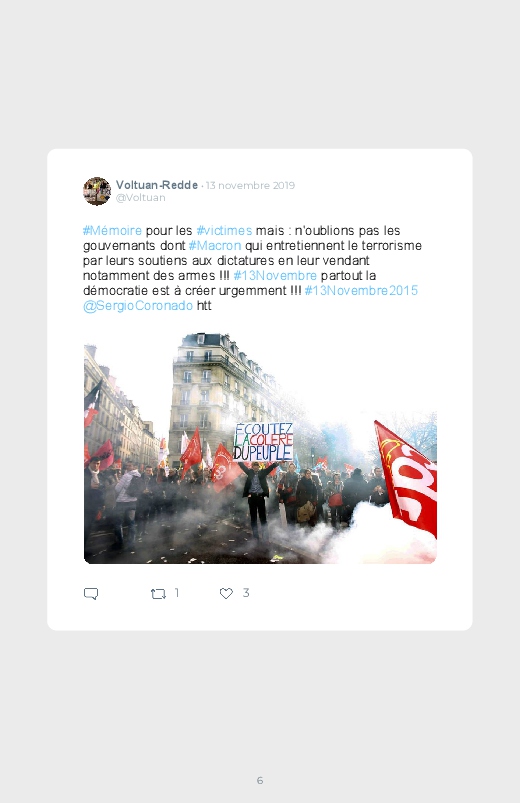
Task: Open the protest photo attachment
Action: tap(260, 449)
